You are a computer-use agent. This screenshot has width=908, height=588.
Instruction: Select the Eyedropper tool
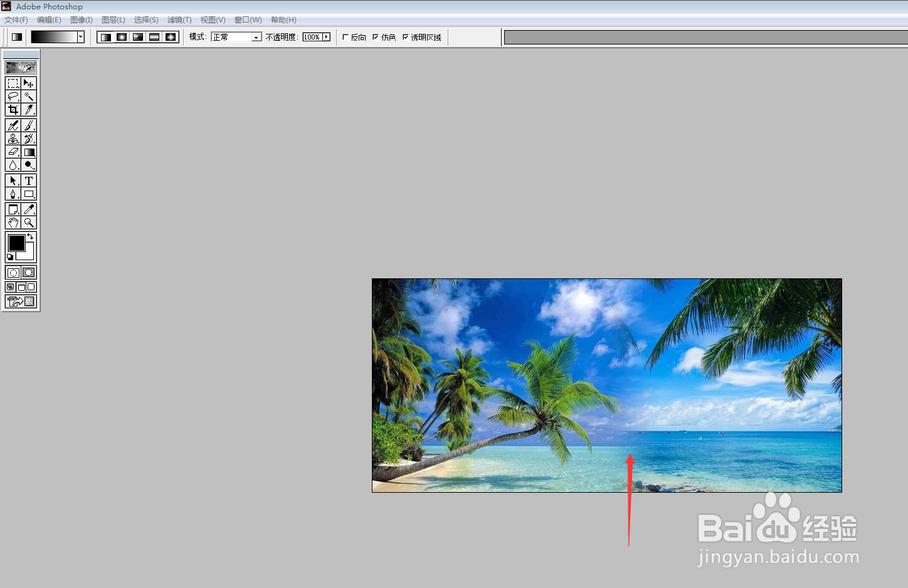point(29,209)
